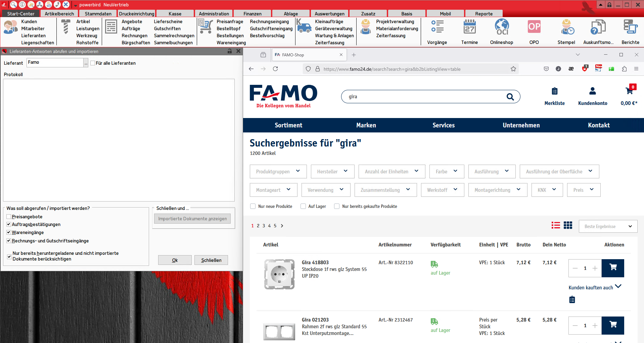Switch to the Stammdaten tab
The image size is (644, 343).
click(98, 14)
